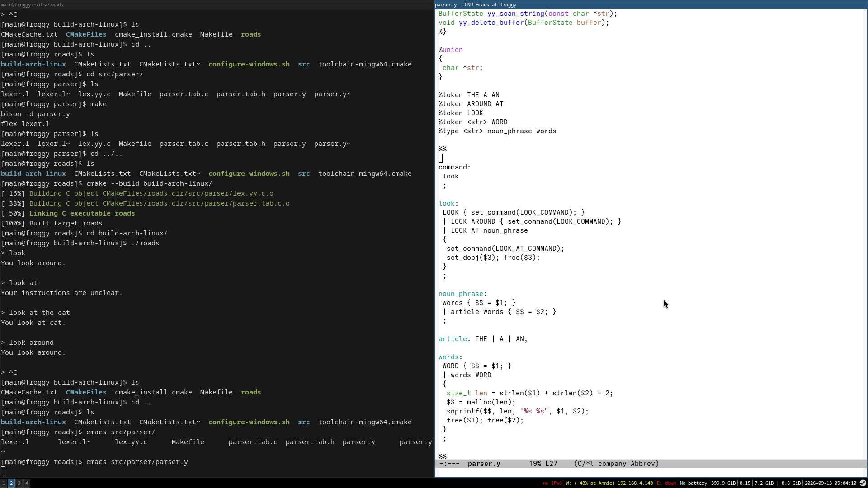Place cursor on the %union keyword

coord(450,50)
